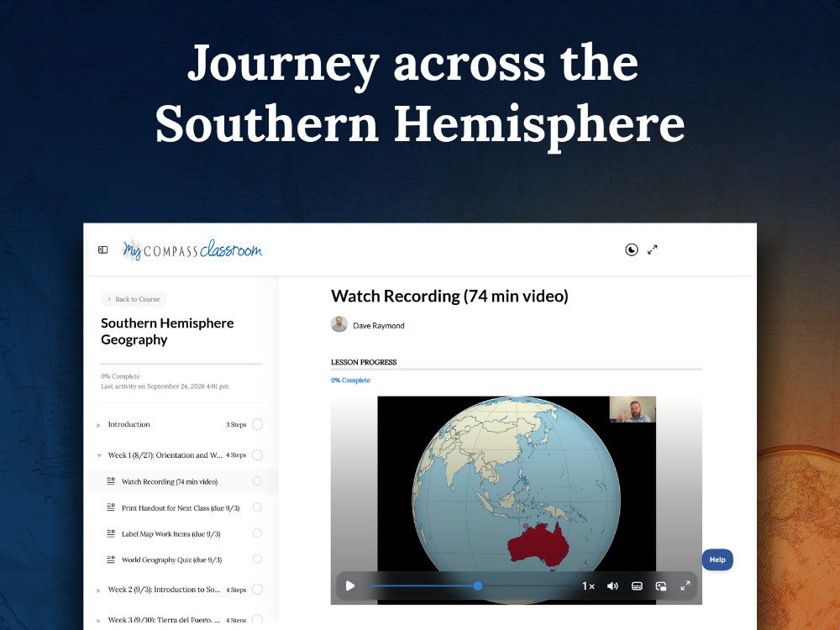Open Dave Raymond author avatar
This screenshot has width=840, height=630.
coord(339,324)
